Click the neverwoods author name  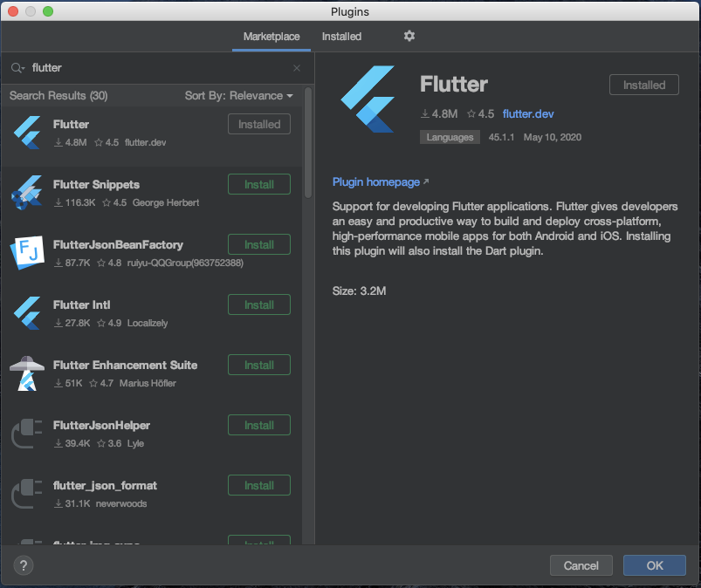121,503
